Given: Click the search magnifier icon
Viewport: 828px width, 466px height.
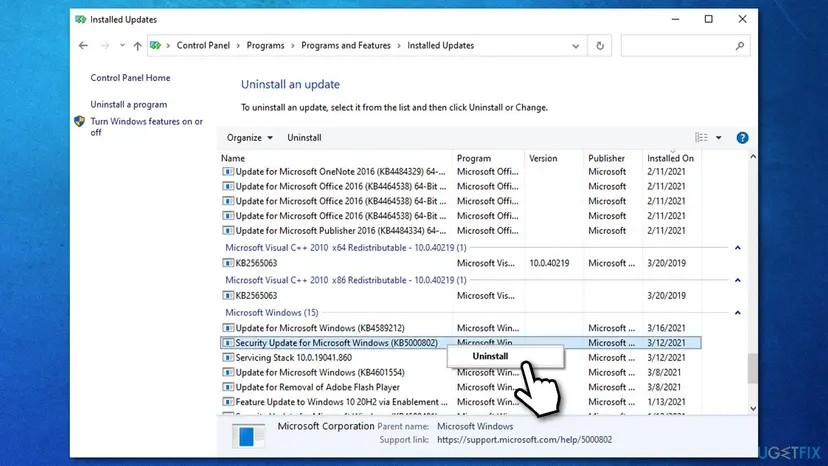Looking at the screenshot, I should tap(740, 46).
